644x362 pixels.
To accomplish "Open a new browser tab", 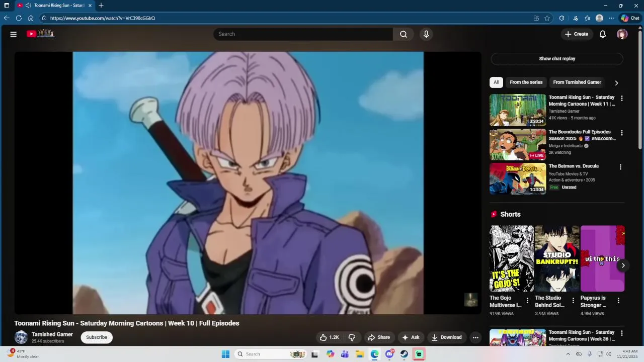I will pos(101,6).
